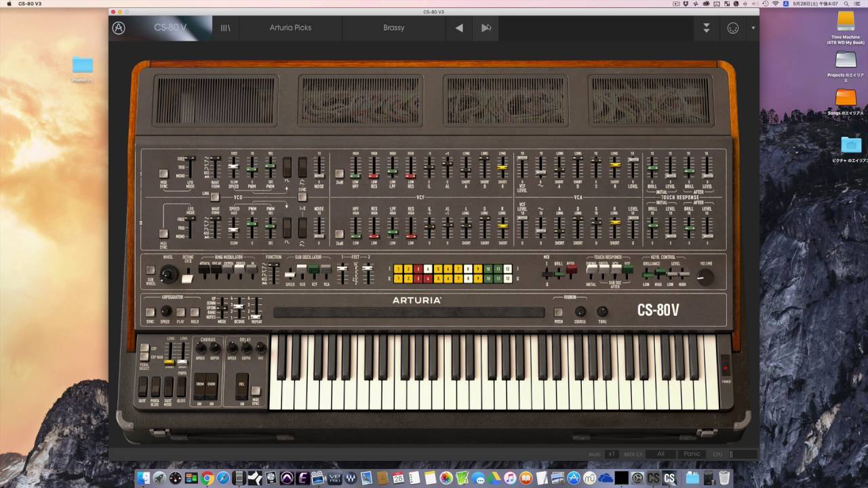Open the Arturia Picks preset bank selector
Image resolution: width=868 pixels, height=488 pixels.
[290, 28]
